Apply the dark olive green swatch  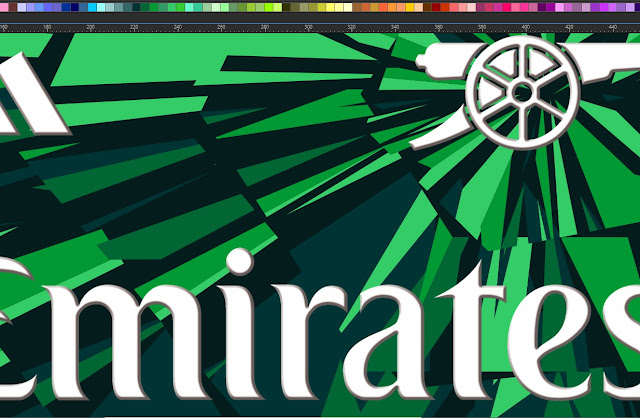click(287, 7)
